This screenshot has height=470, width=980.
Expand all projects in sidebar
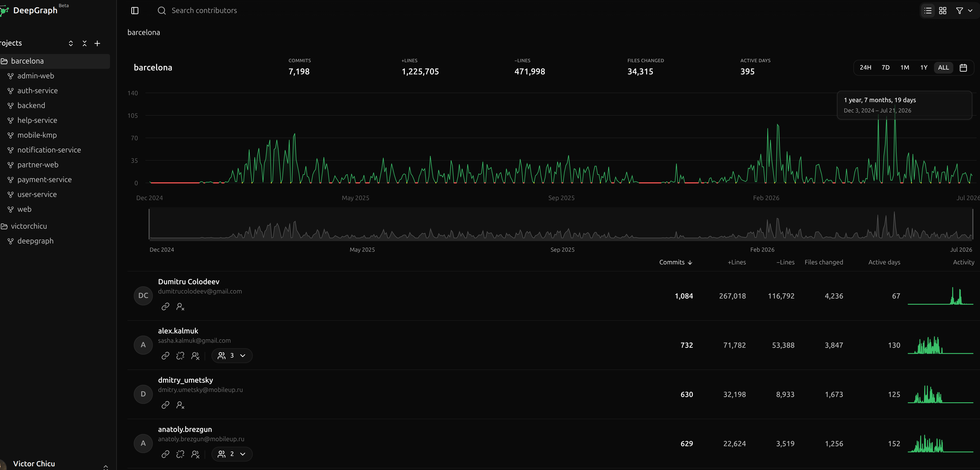(x=71, y=43)
